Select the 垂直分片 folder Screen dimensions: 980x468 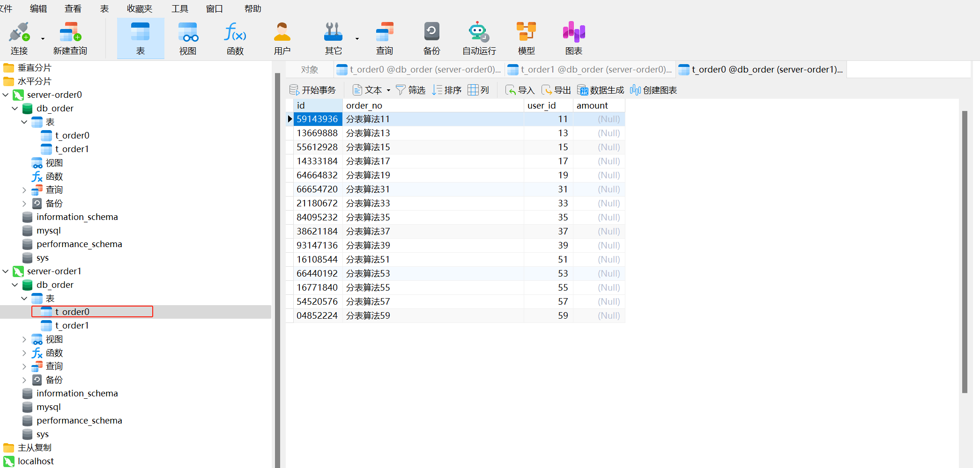[34, 68]
